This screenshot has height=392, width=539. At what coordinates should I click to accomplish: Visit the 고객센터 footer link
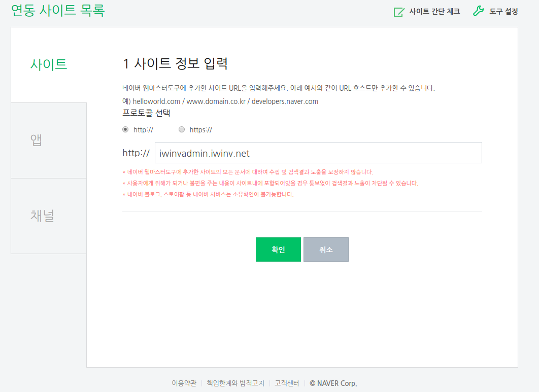pos(287,383)
